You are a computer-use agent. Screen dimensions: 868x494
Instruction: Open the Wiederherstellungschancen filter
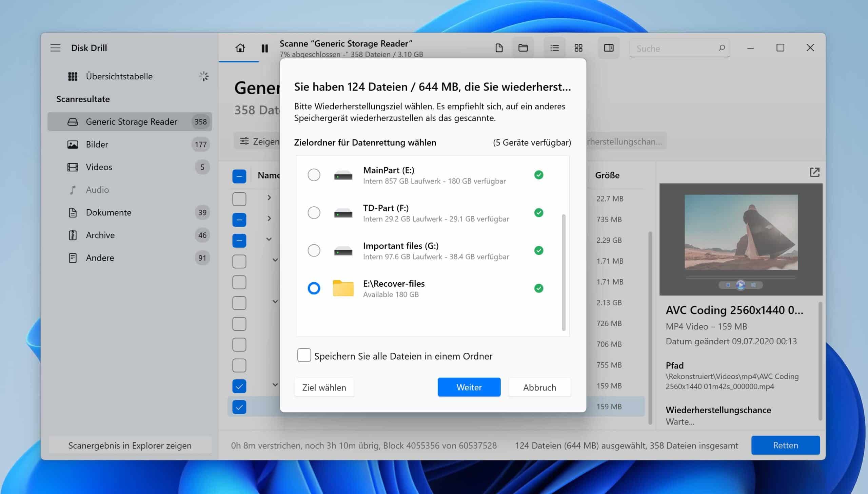point(627,141)
